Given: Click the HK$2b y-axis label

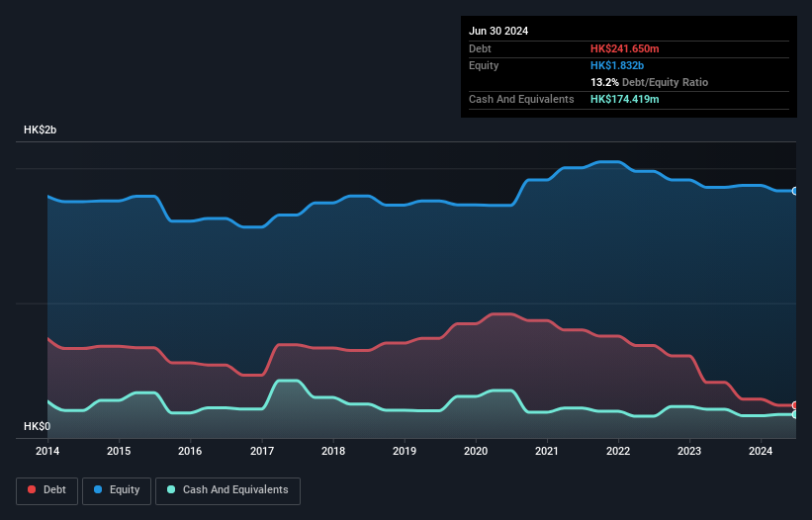Looking at the screenshot, I should pyautogui.click(x=40, y=130).
